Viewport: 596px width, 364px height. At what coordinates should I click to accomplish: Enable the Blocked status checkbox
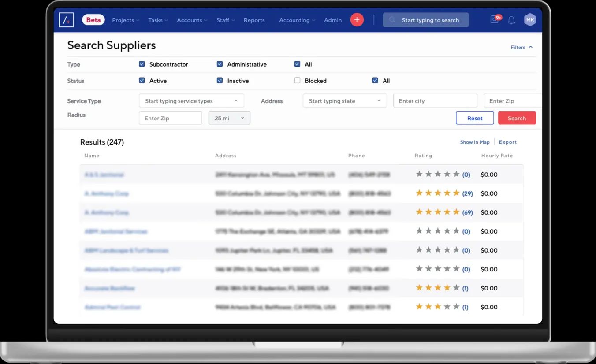[297, 81]
